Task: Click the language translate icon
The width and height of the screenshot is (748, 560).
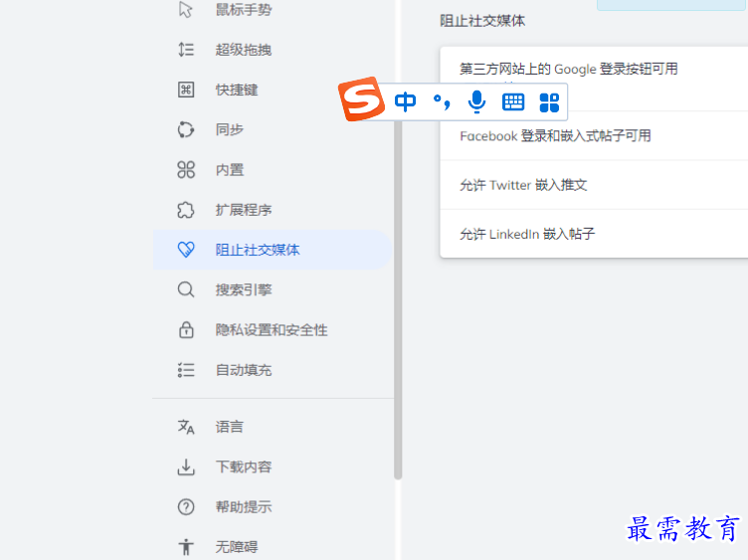Action: [x=186, y=427]
